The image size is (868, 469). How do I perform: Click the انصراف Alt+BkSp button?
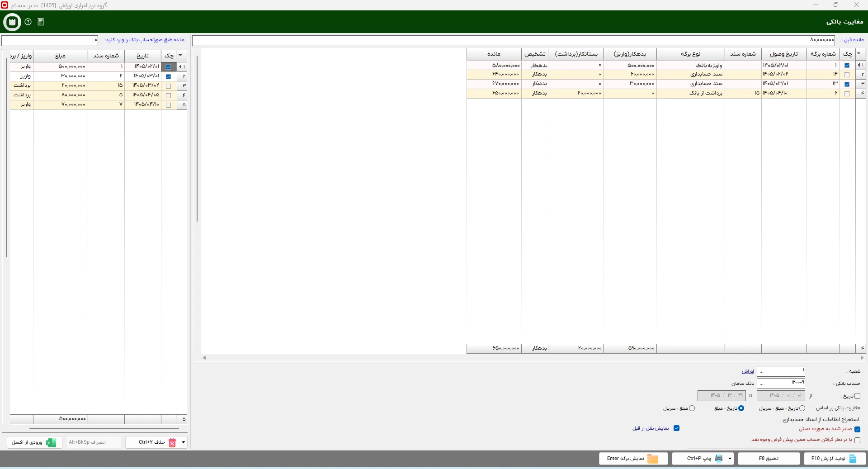94,442
